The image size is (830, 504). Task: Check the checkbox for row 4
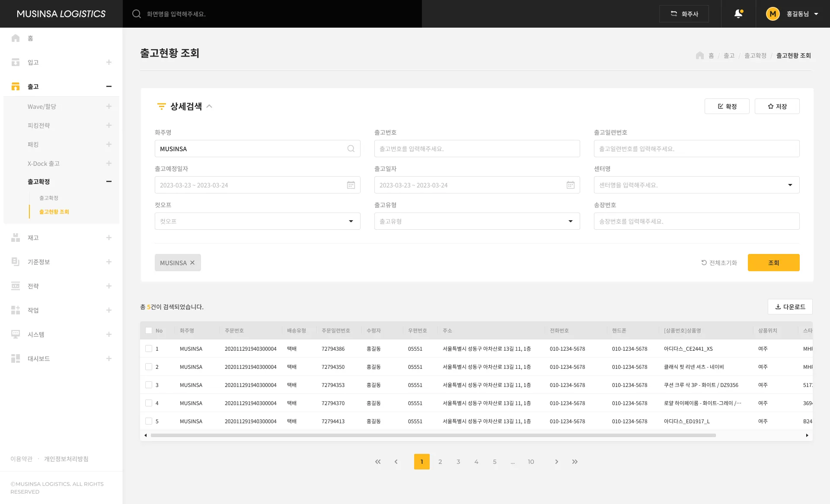[149, 403]
